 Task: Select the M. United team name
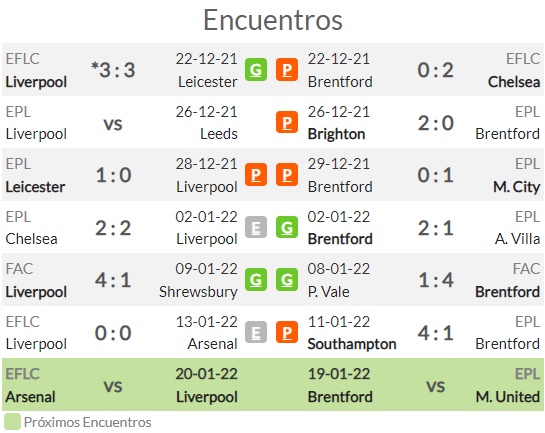click(507, 397)
